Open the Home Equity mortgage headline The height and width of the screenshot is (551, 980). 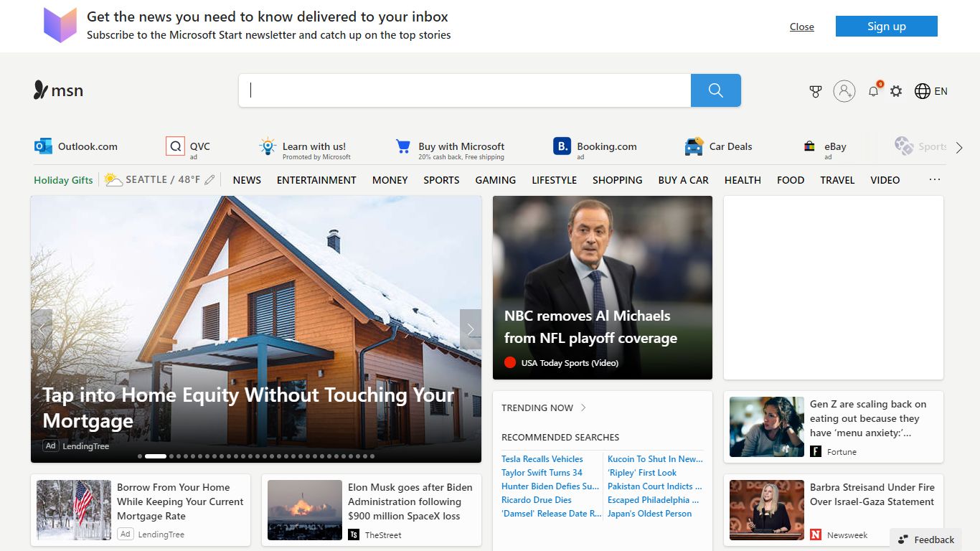click(248, 408)
